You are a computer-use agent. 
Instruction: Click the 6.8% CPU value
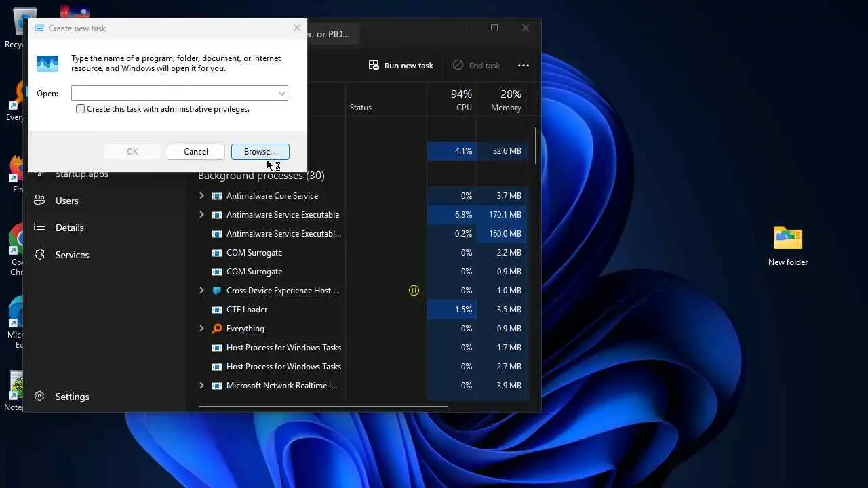463,215
